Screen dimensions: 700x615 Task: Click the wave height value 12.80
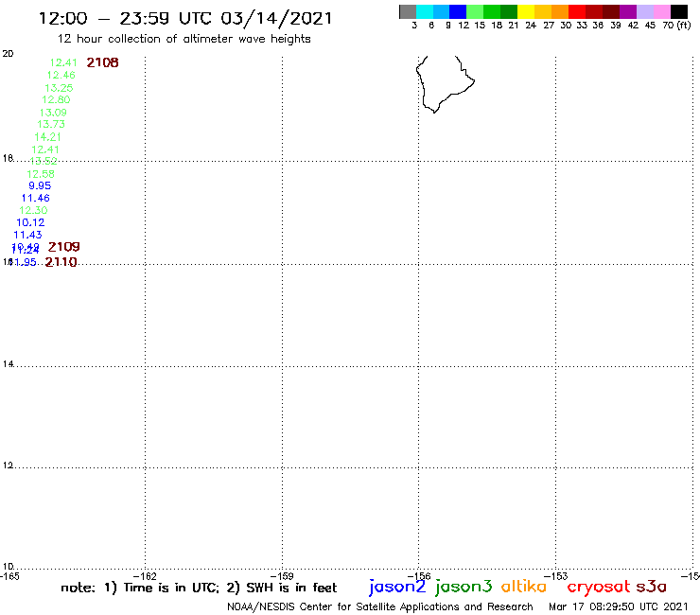point(56,99)
